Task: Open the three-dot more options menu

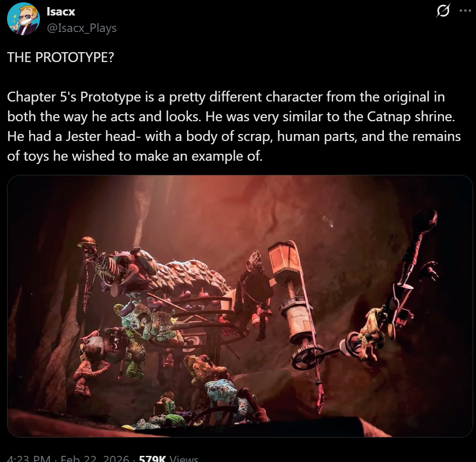Action: [465, 11]
